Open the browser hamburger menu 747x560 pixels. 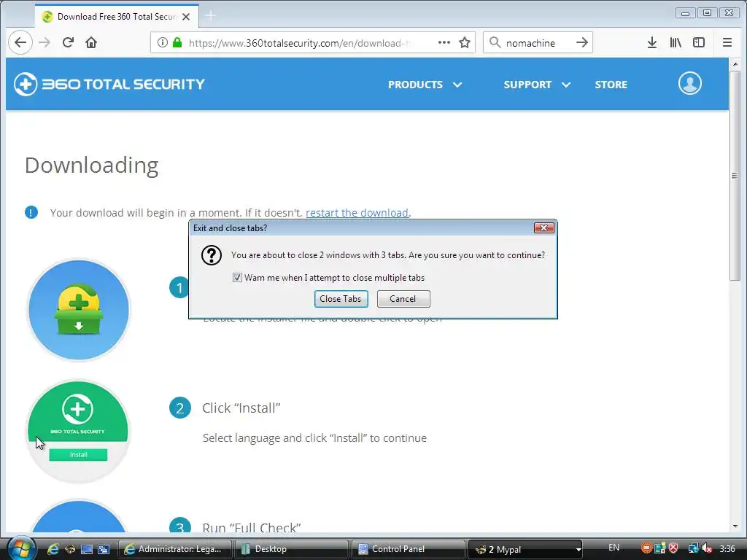(727, 43)
